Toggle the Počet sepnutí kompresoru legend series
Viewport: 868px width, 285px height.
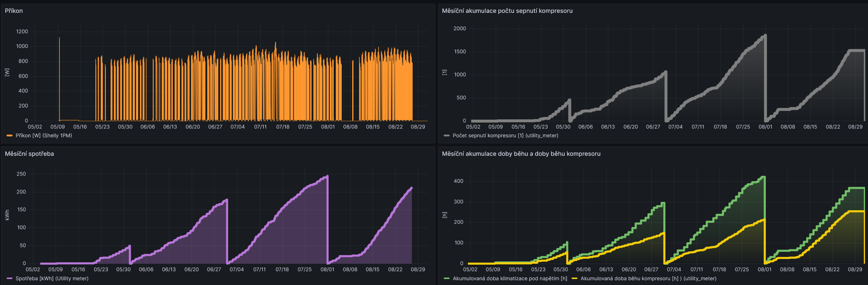(505, 135)
